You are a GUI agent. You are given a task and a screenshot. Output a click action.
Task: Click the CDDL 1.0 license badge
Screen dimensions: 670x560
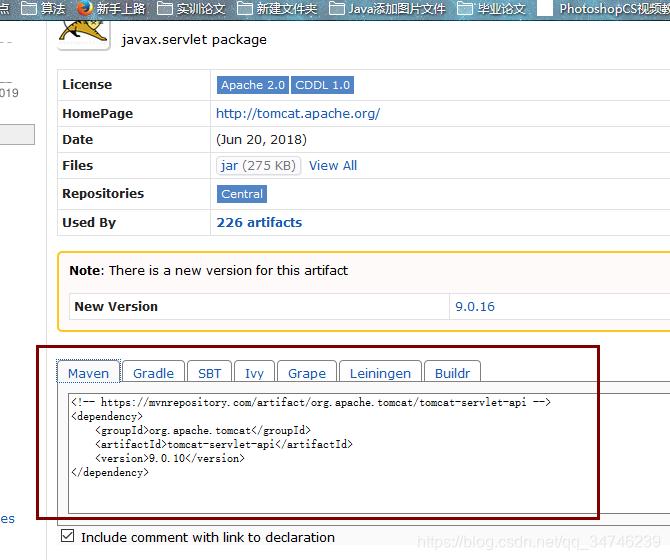coord(323,85)
